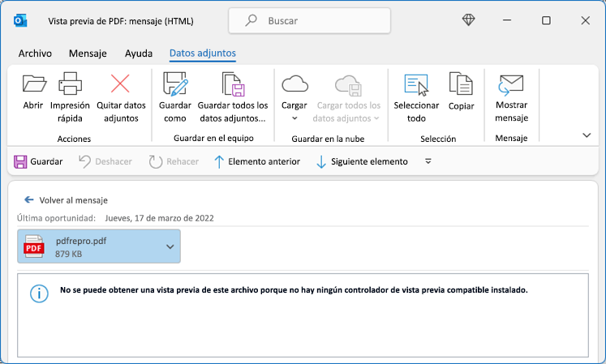Open quick access toolbar customize dropdown

pyautogui.click(x=428, y=161)
